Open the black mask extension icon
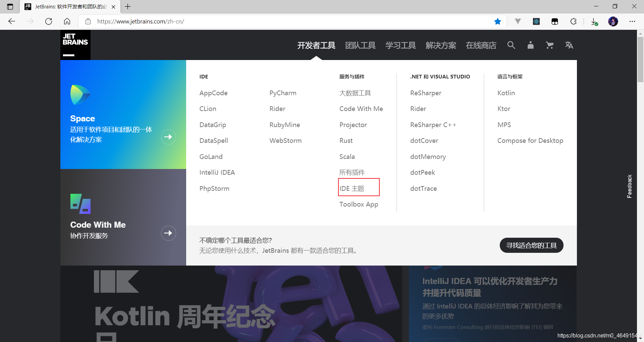The height and width of the screenshot is (342, 644). [555, 21]
